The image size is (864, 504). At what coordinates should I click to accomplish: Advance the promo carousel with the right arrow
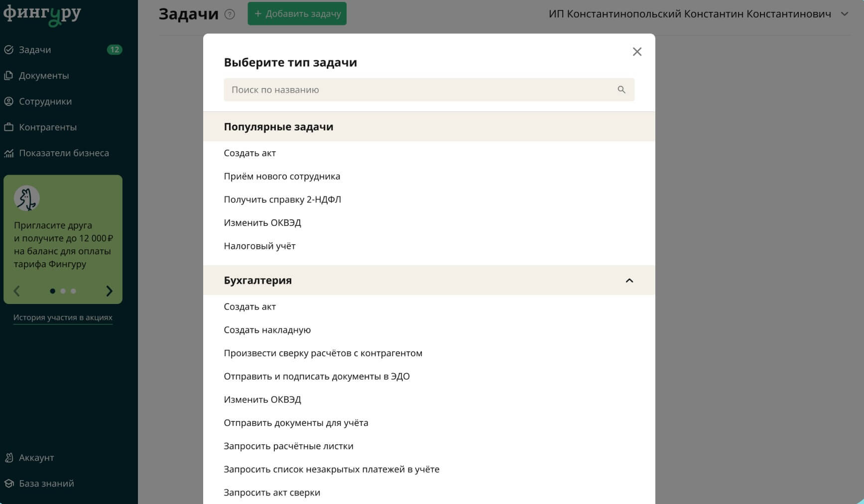point(109,291)
